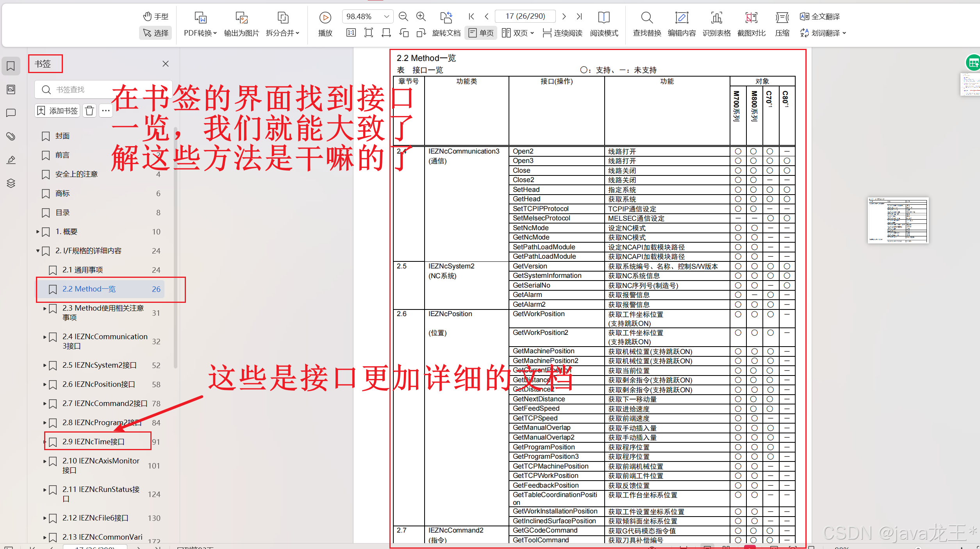Enable single page view

[481, 33]
